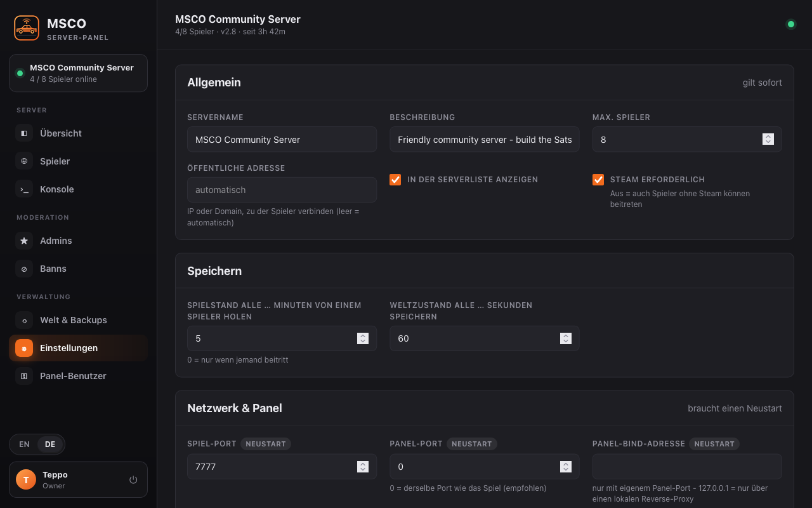Click the Spielstand minutes stepper
Image resolution: width=812 pixels, height=508 pixels.
[x=363, y=338]
